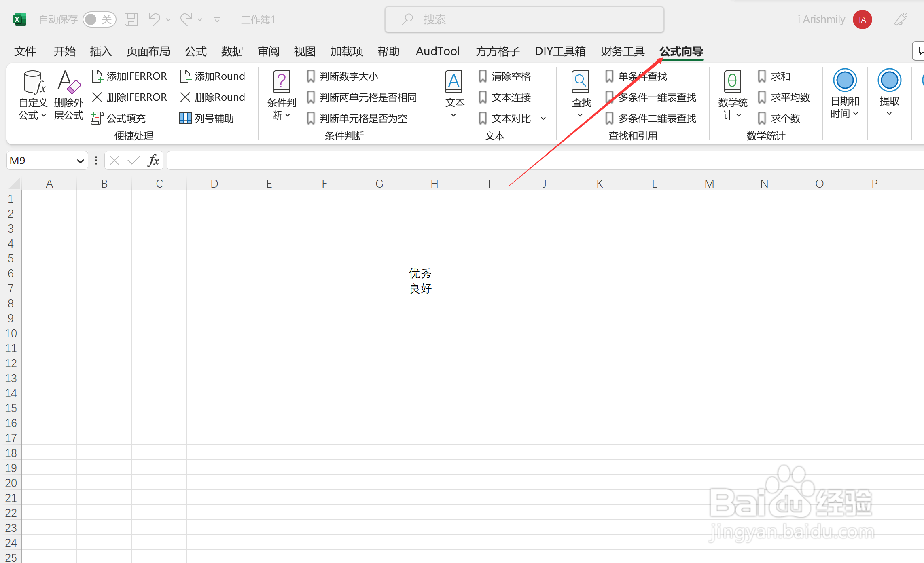Click 清除空格 command

click(504, 76)
